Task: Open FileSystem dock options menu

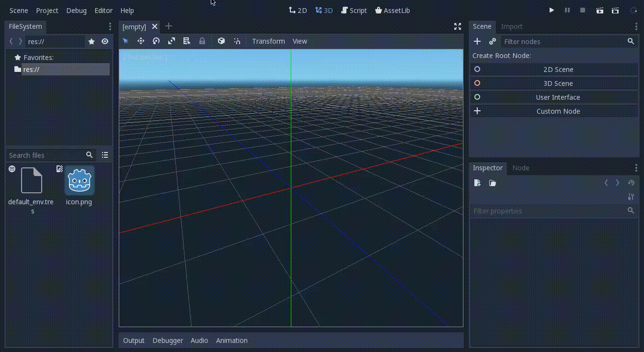Action: [110, 26]
